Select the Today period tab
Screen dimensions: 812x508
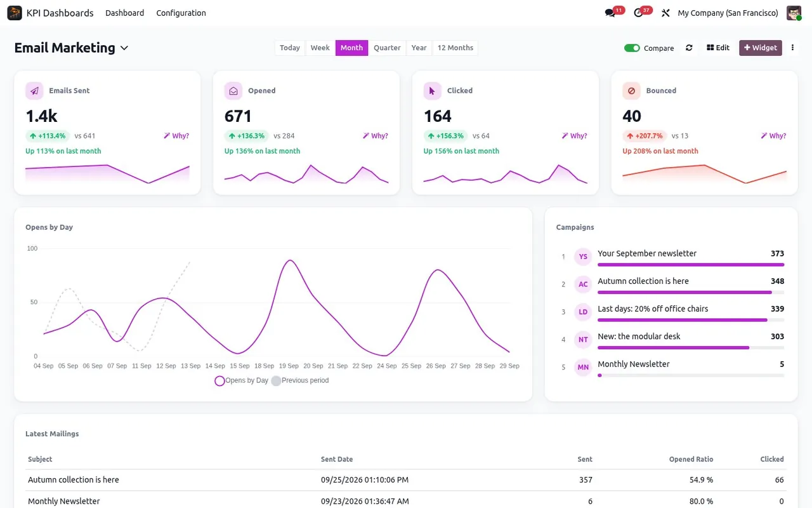(290, 48)
